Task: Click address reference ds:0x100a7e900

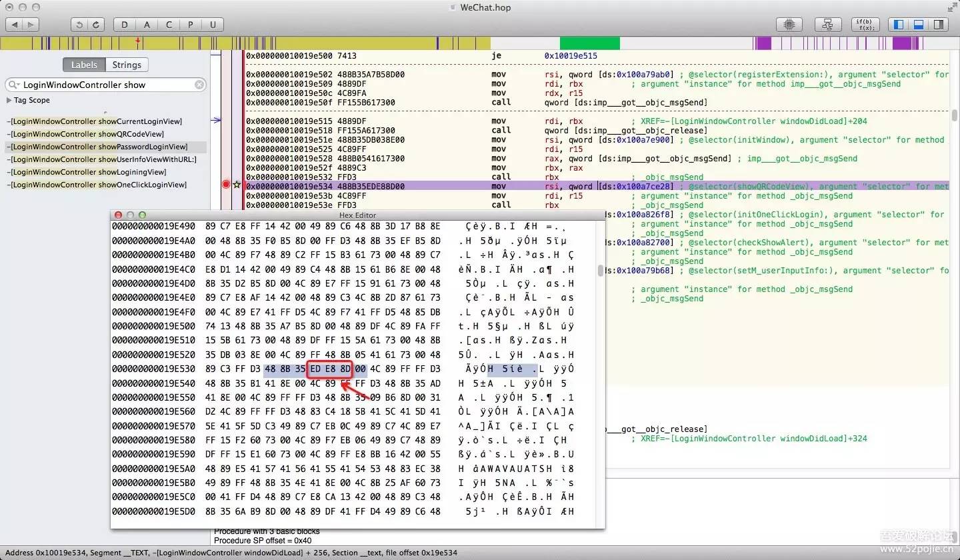Action: click(644, 140)
